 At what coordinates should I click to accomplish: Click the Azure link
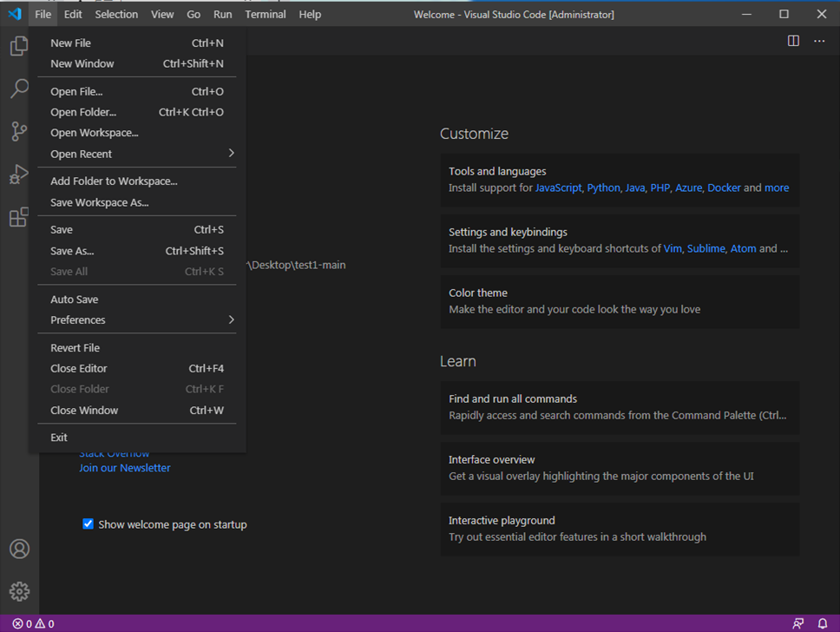tap(688, 188)
